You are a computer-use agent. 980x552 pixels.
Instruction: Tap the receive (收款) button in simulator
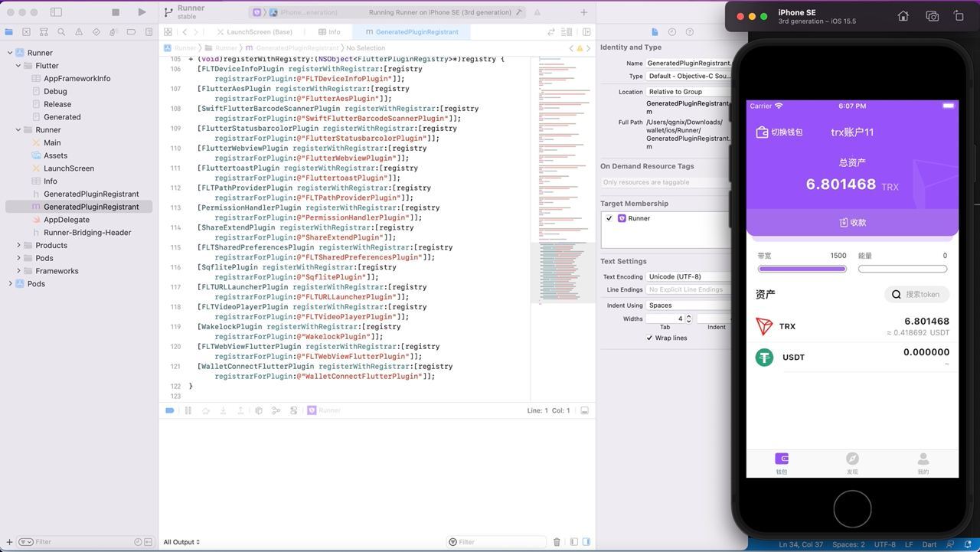[x=852, y=223]
